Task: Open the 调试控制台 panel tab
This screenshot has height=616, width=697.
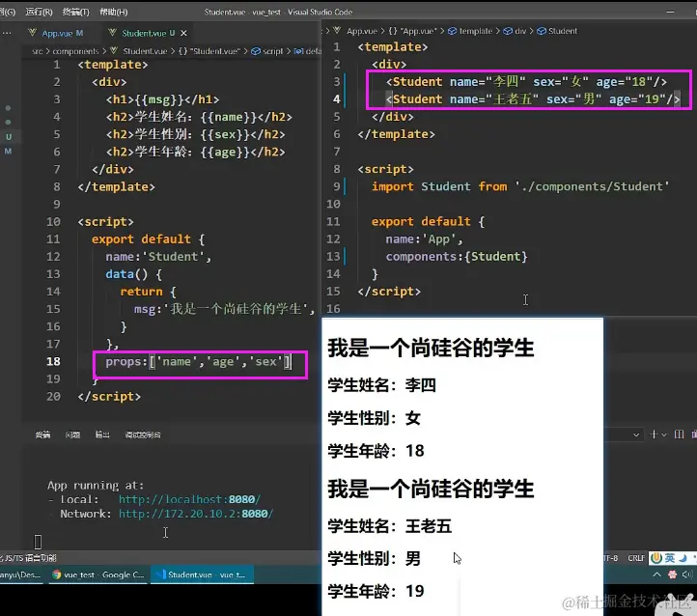Action: point(143,434)
